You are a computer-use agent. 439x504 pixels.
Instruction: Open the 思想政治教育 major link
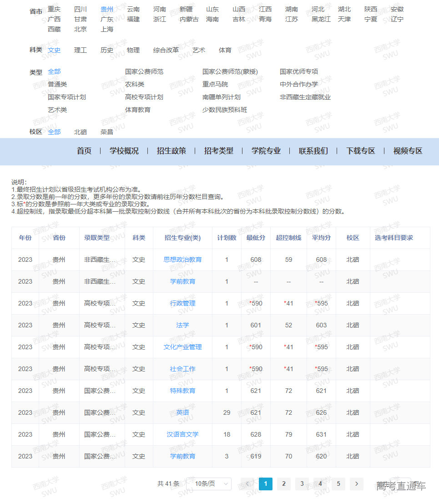(x=183, y=260)
